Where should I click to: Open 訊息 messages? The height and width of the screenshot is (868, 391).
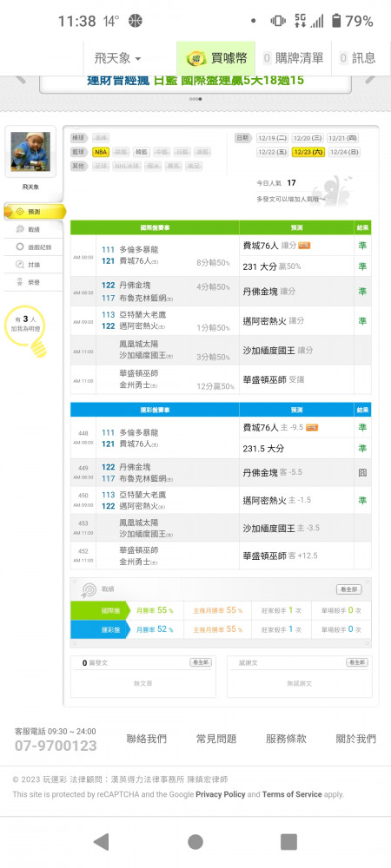point(357,57)
